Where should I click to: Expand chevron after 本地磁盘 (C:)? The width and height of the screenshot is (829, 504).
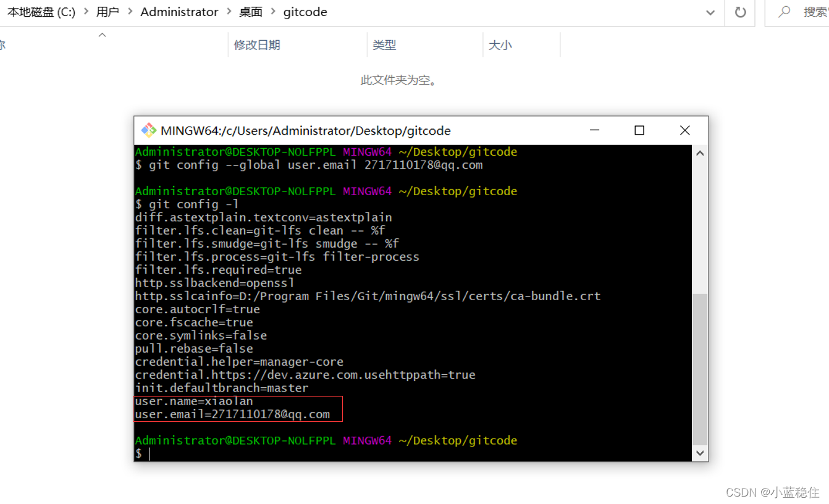[85, 12]
